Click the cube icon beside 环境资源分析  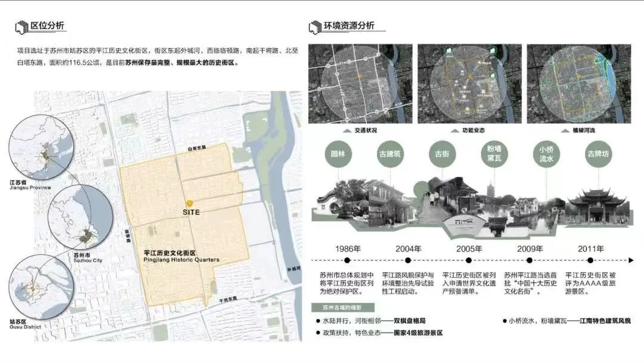315,27
